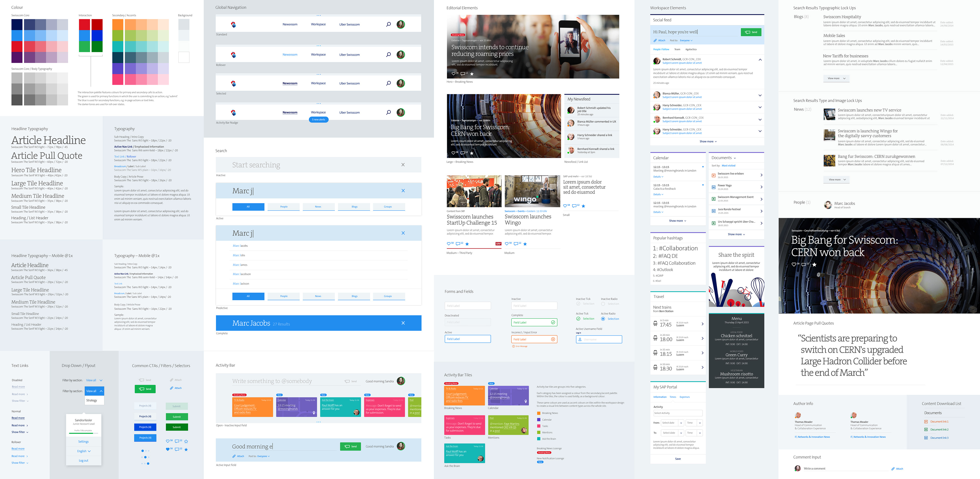The image size is (980, 479).
Task: Select the Active Radio Selection option
Action: [x=603, y=319]
